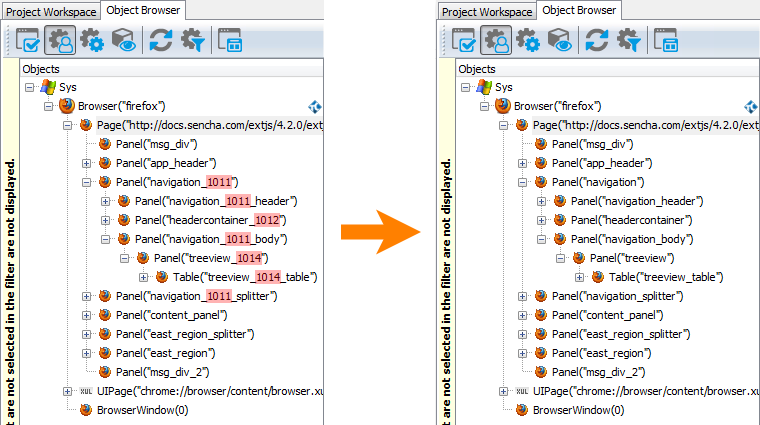Collapse Browser("firefox") node in left tree
This screenshot has width=760, height=425.
coord(48,106)
